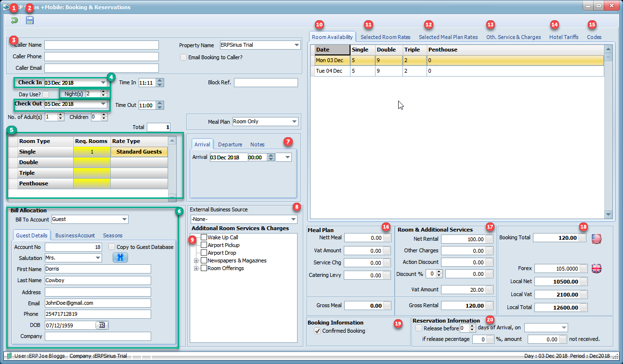Toggle the Confirmed Booking checkbox
Image resolution: width=623 pixels, height=364 pixels.
point(317,331)
